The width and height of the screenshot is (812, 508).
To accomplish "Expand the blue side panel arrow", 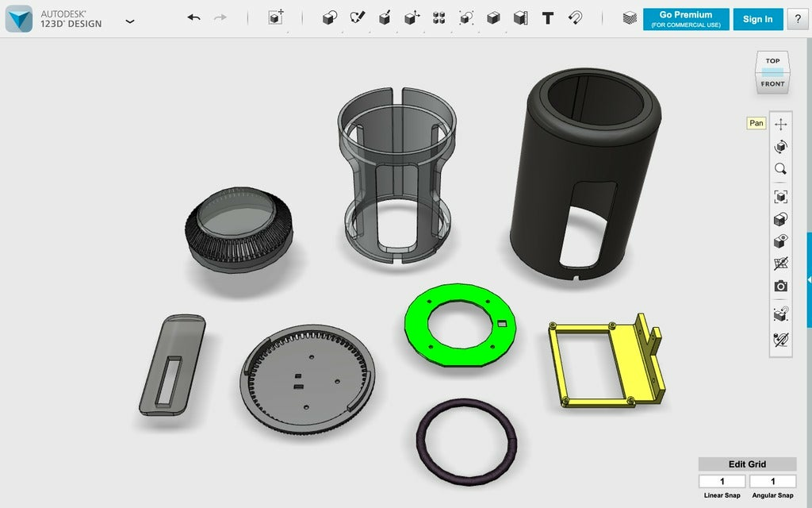I will [809, 280].
